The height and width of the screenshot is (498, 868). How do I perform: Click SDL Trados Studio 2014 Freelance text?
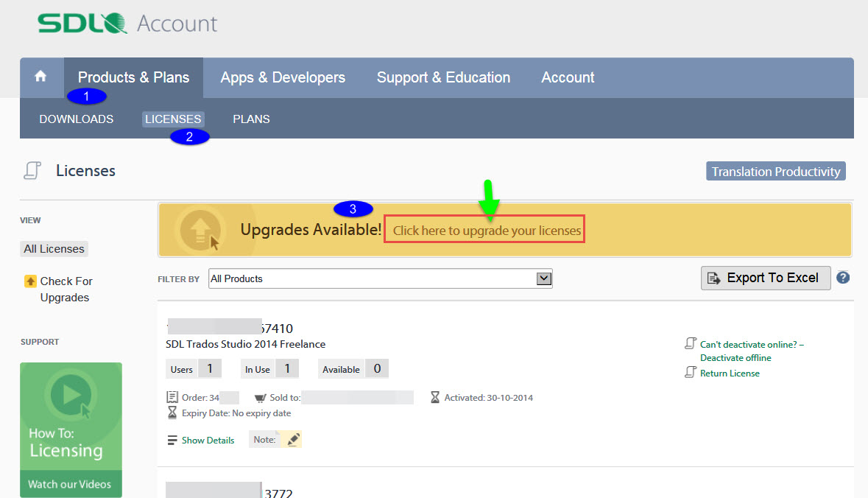coord(246,344)
